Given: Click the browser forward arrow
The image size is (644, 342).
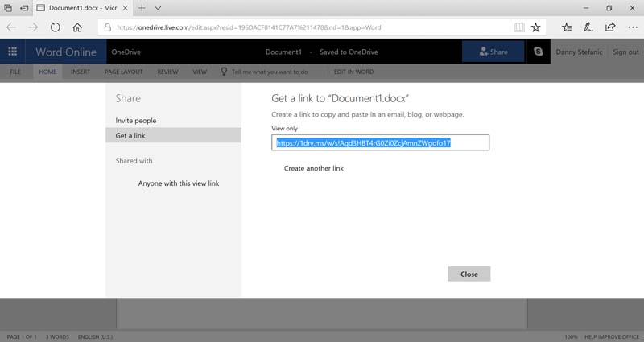Looking at the screenshot, I should pos(33,27).
